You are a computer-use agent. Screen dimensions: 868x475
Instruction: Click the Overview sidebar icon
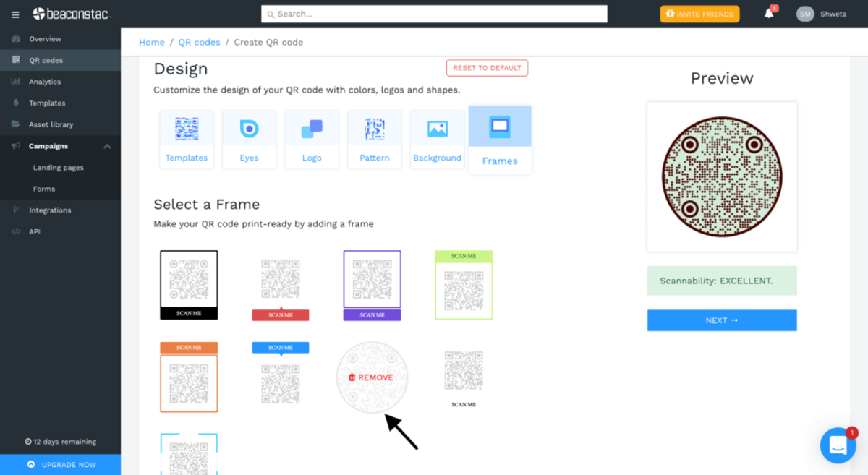point(16,39)
